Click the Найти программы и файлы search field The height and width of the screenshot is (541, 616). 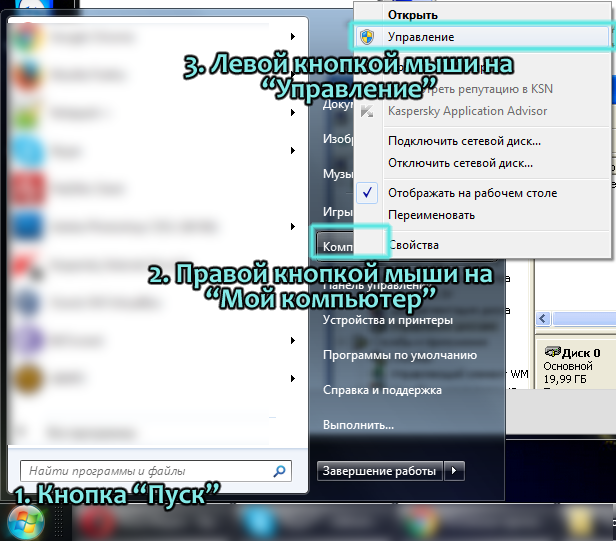(x=145, y=470)
